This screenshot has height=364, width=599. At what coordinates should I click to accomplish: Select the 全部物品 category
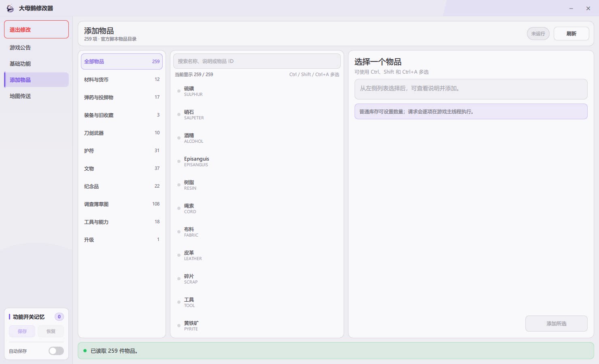click(x=122, y=61)
